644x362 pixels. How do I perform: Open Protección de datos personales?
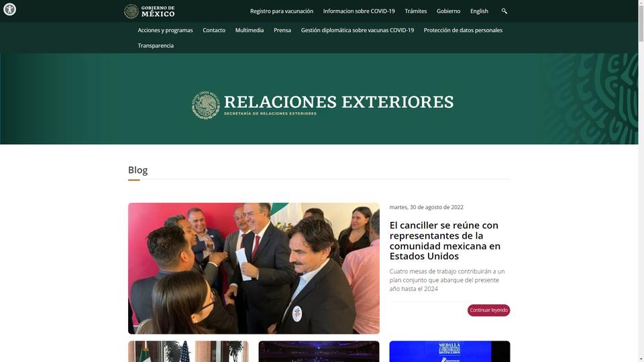click(463, 30)
